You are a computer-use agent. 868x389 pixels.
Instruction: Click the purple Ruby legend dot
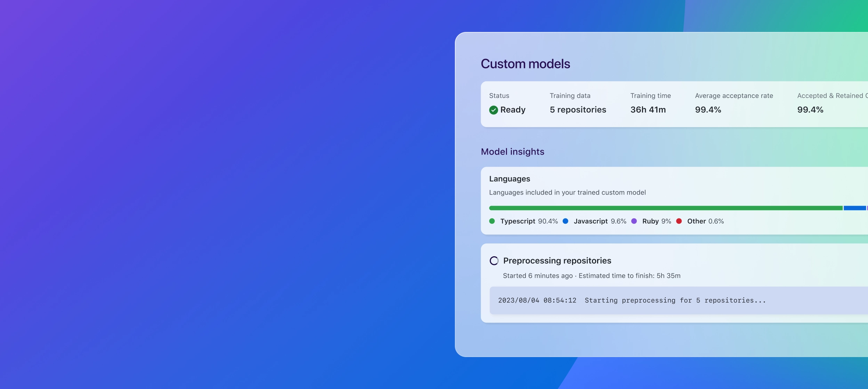pyautogui.click(x=634, y=221)
